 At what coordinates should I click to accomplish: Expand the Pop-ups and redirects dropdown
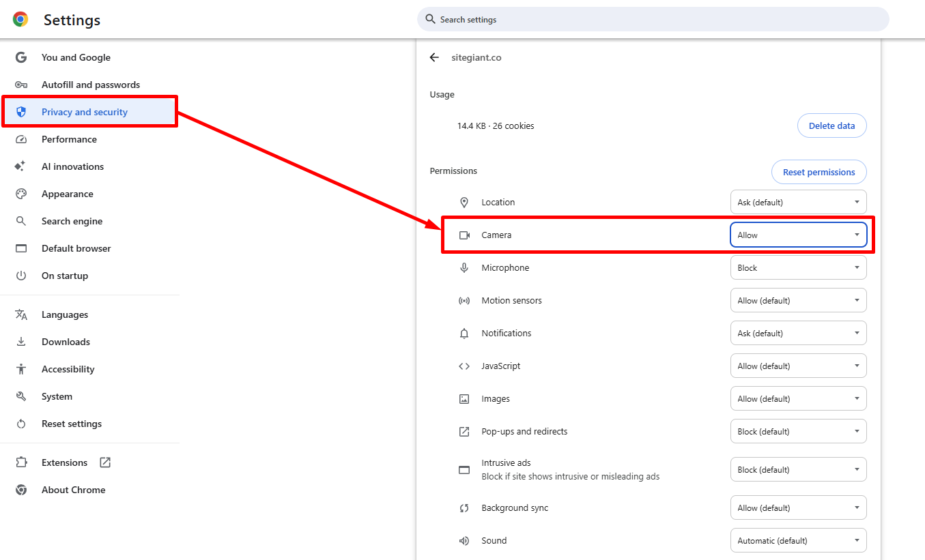[x=798, y=431]
